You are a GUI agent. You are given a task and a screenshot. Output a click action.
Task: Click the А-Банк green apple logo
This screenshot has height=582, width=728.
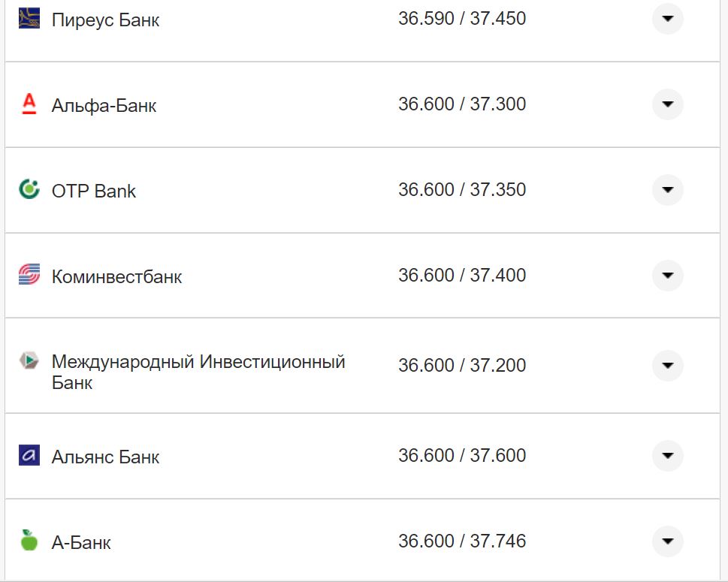tap(29, 541)
